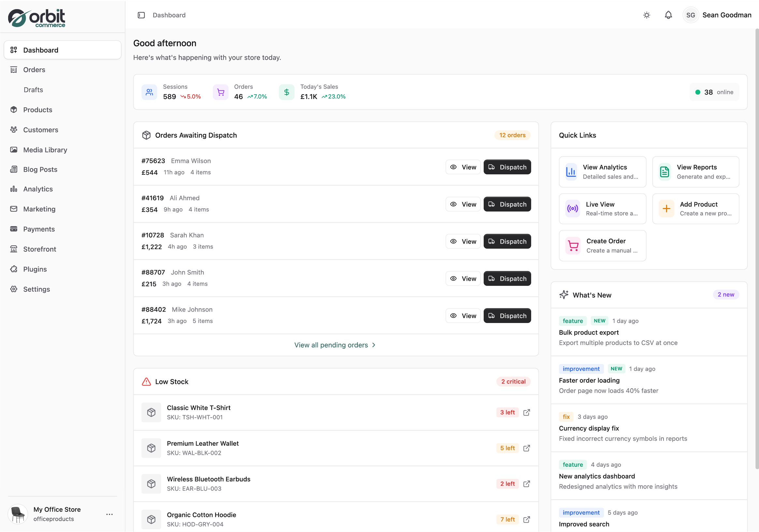Open the Orders section in the sidebar
The width and height of the screenshot is (759, 532).
coord(34,70)
